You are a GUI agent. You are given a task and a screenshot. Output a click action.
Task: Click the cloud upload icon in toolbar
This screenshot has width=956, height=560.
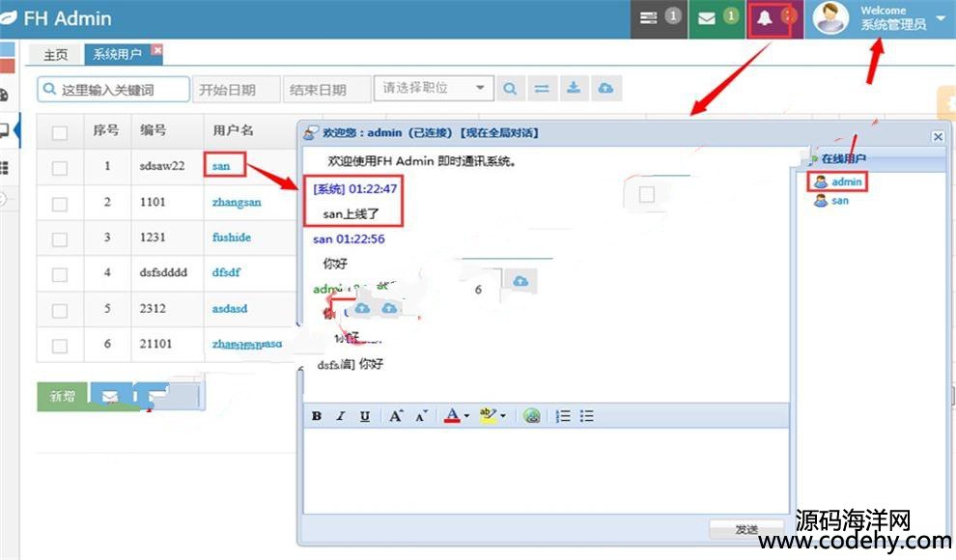605,89
